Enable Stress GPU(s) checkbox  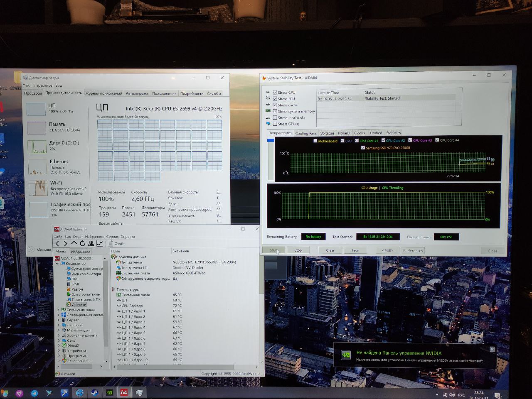[275, 123]
